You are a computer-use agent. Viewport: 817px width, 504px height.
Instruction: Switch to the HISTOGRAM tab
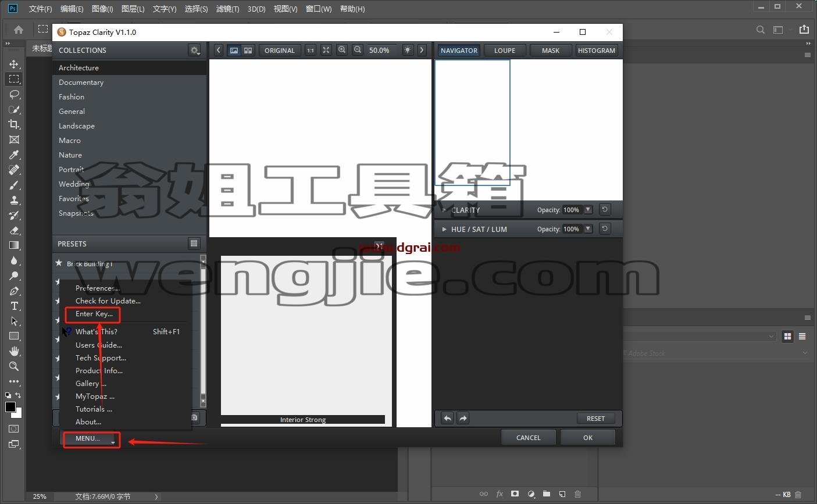pos(596,50)
